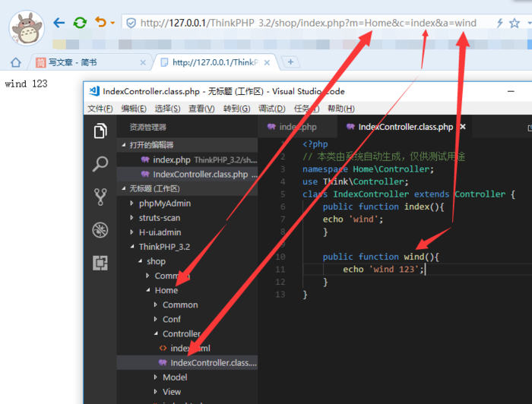Click the 资源管理器 panel title
The width and height of the screenshot is (532, 404).
(148, 127)
